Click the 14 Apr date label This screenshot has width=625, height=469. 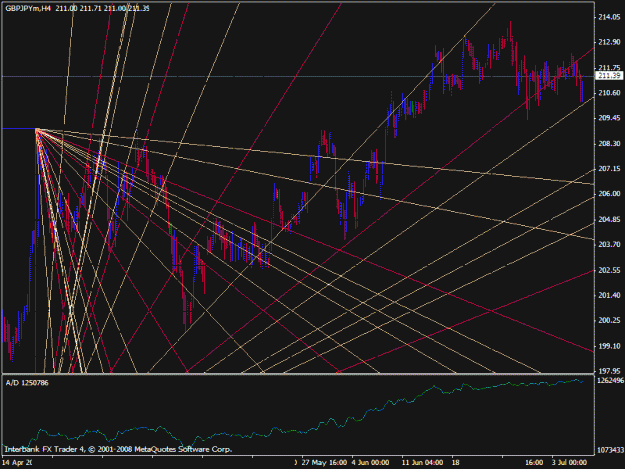click(17, 463)
